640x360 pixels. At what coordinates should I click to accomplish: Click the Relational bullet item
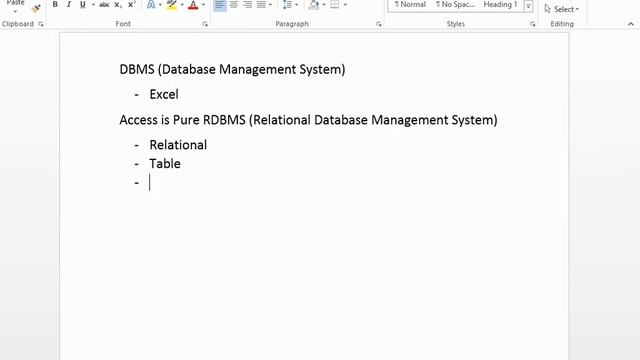(178, 145)
